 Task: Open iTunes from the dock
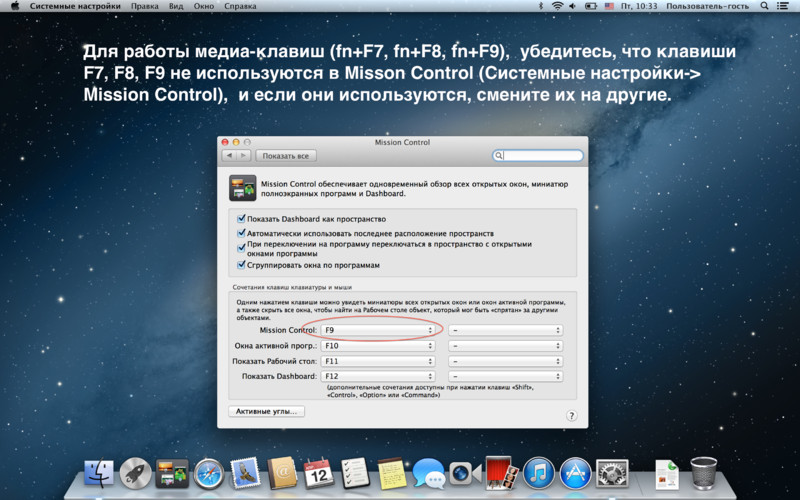[538, 473]
